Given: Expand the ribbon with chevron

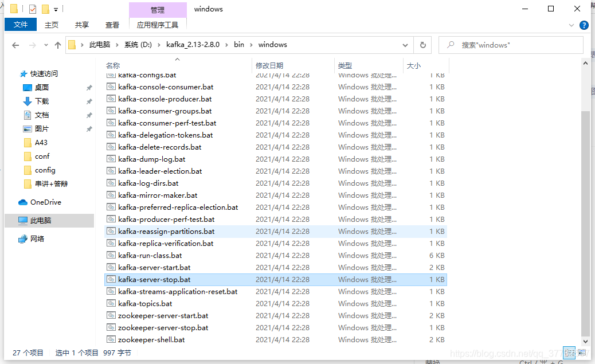Looking at the screenshot, I should tap(571, 25).
